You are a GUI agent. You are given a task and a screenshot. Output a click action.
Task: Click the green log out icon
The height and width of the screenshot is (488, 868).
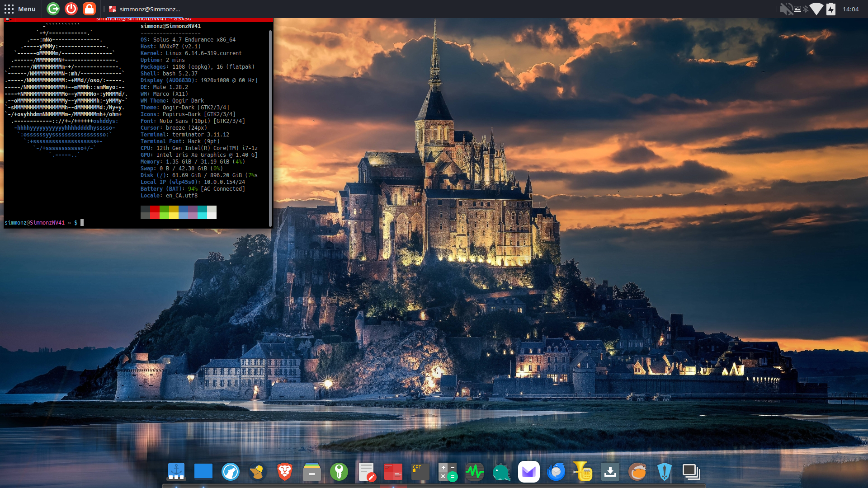coord(53,9)
